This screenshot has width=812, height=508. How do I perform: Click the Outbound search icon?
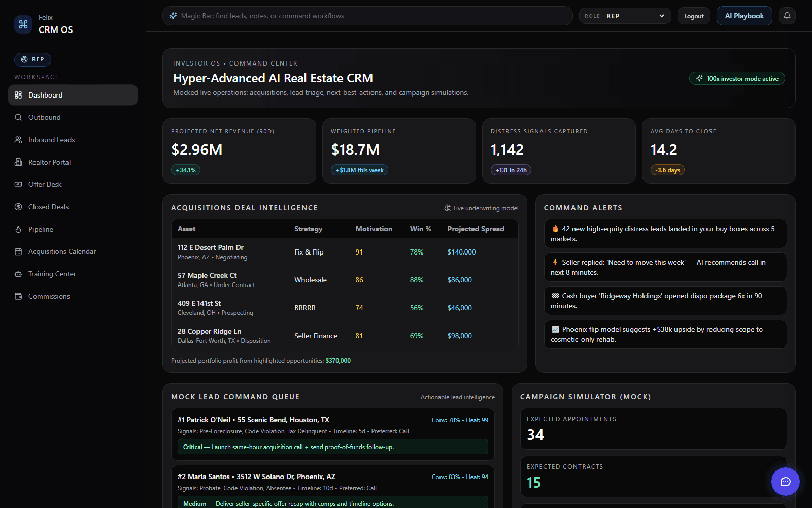tap(18, 117)
